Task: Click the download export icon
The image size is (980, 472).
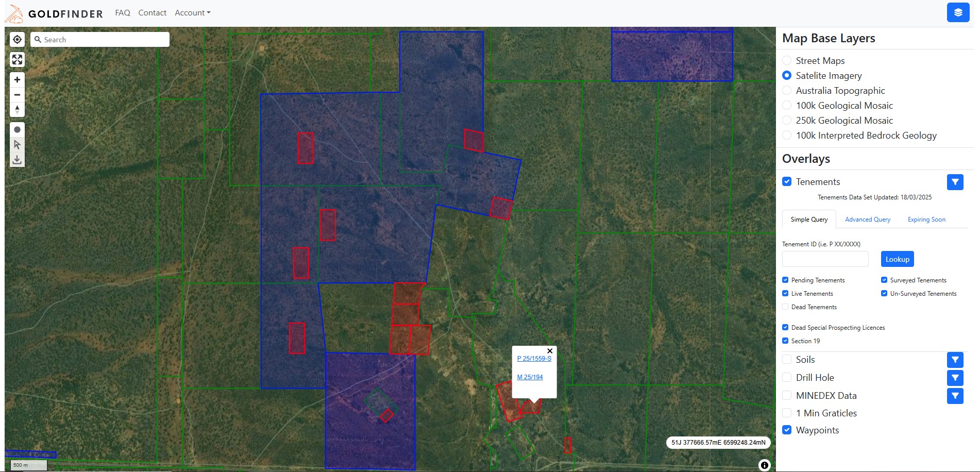Action: click(17, 160)
